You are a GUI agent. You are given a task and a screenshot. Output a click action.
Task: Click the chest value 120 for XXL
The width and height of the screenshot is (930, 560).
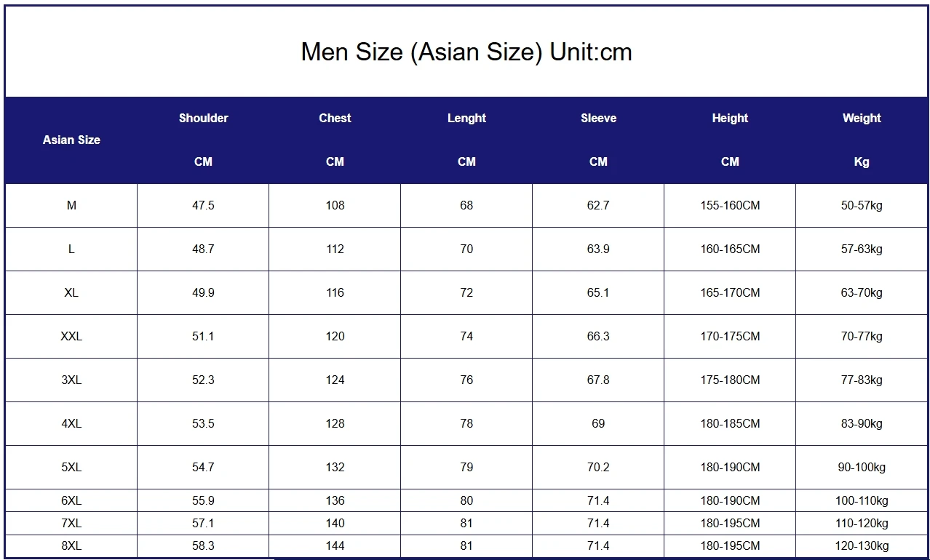click(x=334, y=336)
